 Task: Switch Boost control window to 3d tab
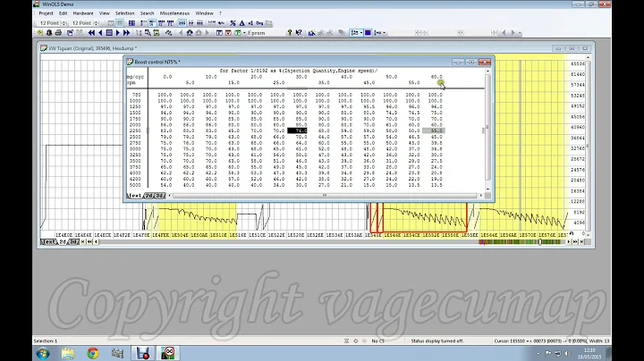[159, 196]
